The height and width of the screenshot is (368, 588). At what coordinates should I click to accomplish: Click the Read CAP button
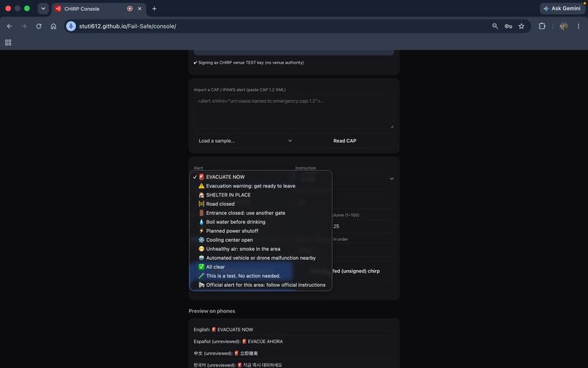point(344,141)
